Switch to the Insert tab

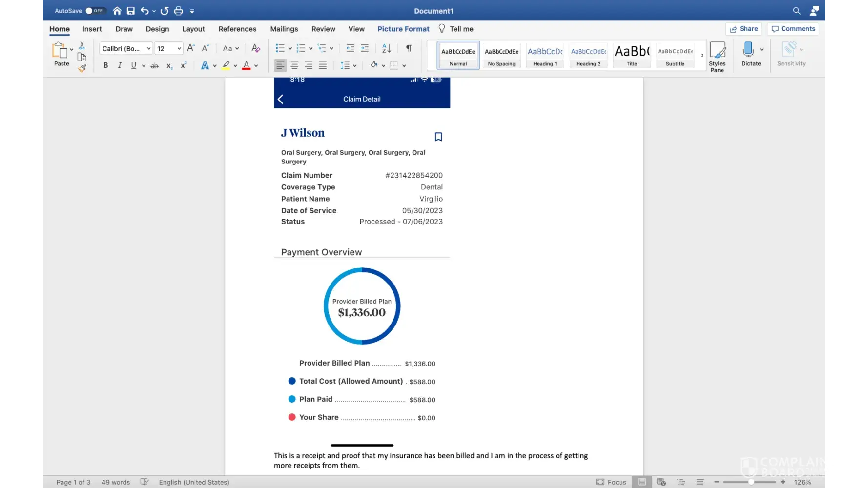pyautogui.click(x=92, y=29)
